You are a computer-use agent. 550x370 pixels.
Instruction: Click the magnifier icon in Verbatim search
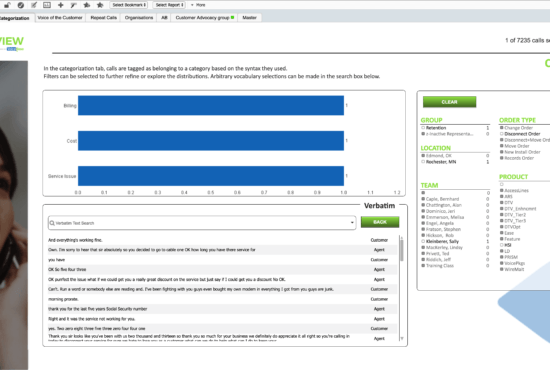point(52,223)
